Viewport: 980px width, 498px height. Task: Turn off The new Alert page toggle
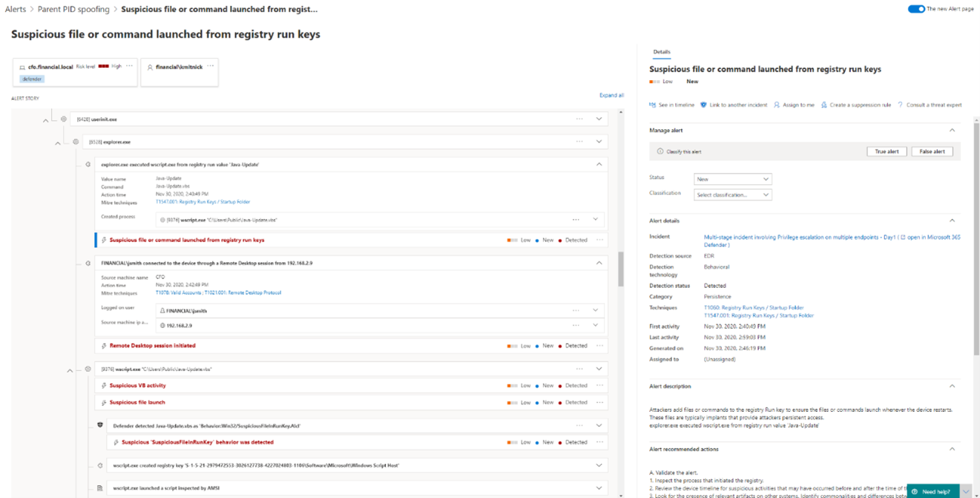point(915,9)
